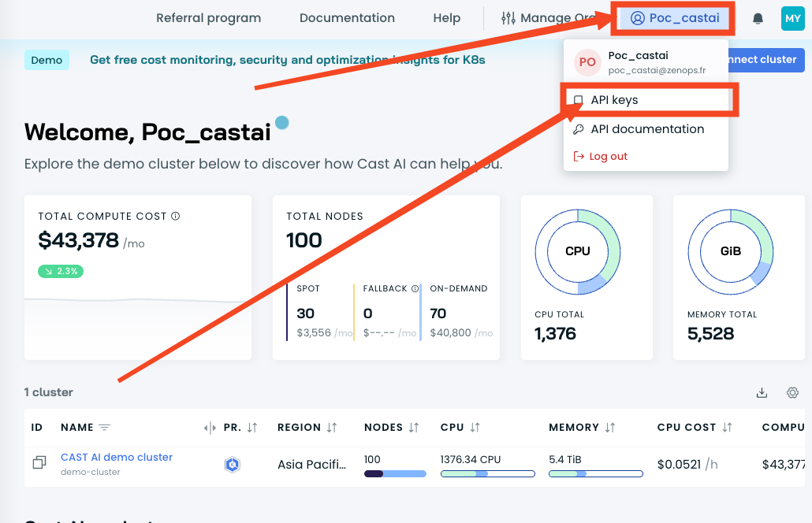Click Log out in account menu
The image size is (812, 523).
[608, 156]
